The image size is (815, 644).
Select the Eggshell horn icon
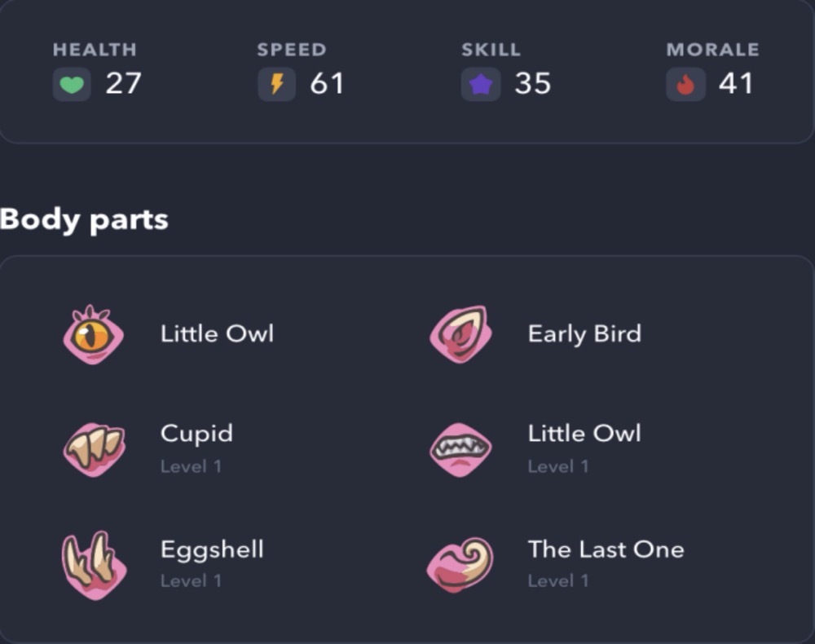coord(94,565)
